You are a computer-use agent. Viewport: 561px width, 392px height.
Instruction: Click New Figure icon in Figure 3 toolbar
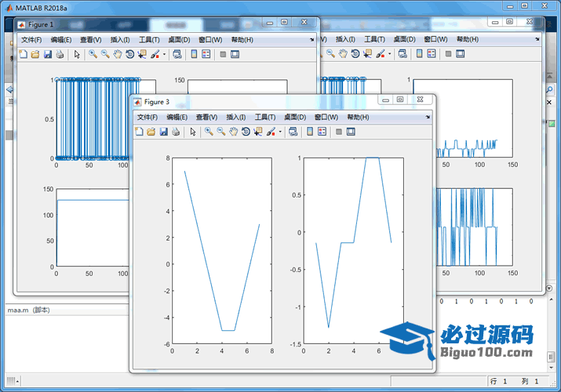click(139, 132)
